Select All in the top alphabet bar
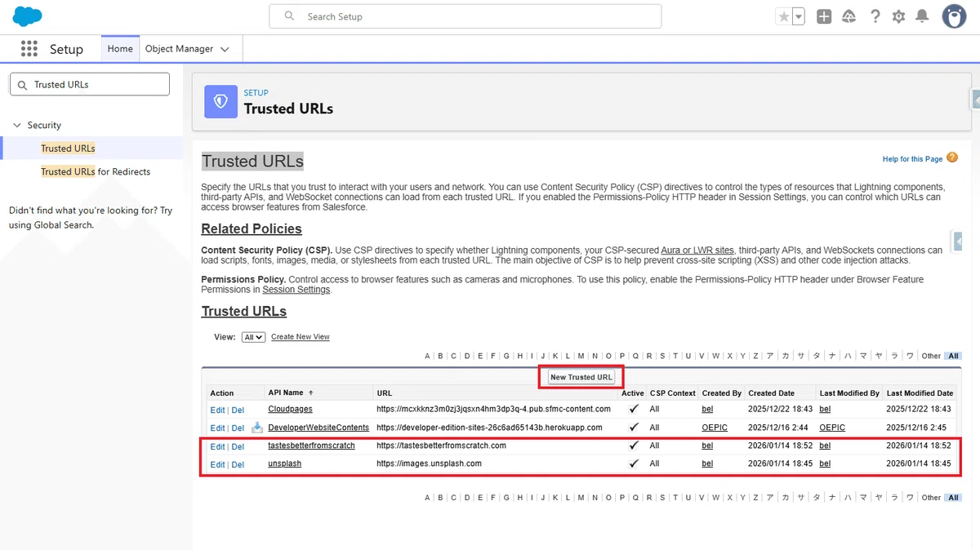 (953, 356)
